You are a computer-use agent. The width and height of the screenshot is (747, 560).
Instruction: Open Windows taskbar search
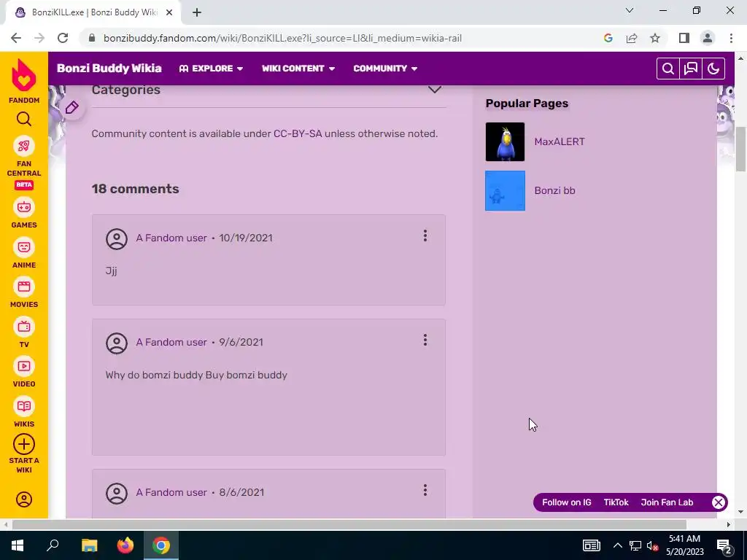click(x=53, y=545)
